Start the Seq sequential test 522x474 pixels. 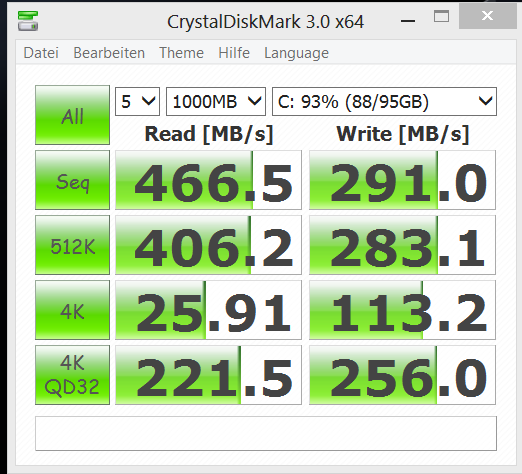pos(72,180)
